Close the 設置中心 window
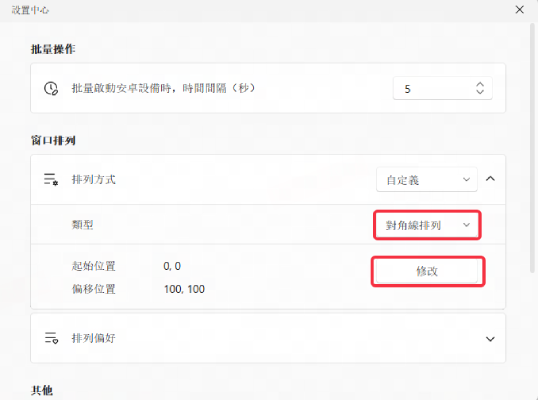 pos(519,10)
